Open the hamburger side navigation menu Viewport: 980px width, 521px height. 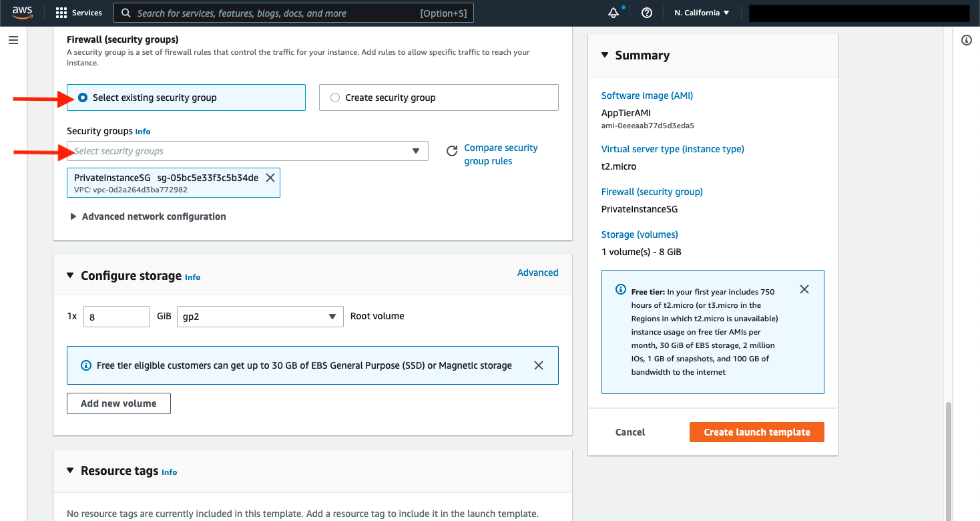coord(13,40)
